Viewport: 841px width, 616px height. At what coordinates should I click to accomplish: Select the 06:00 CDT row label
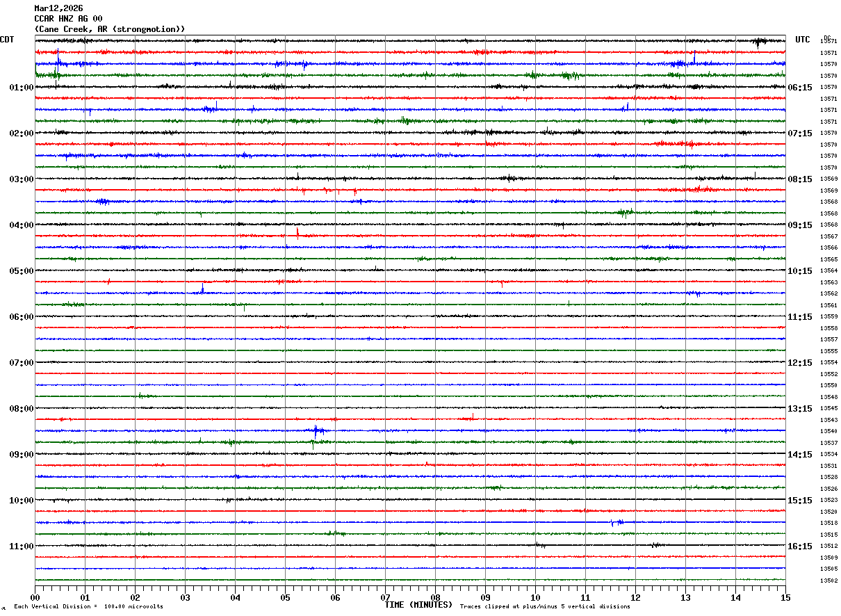(22, 317)
